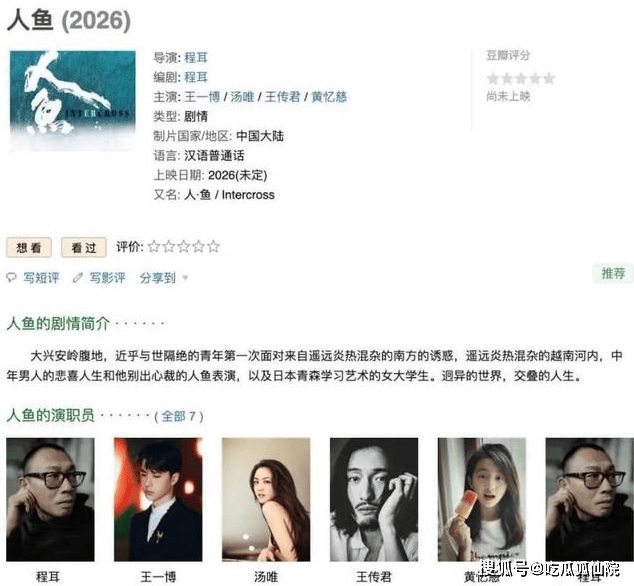Open the 人鱼 Intercross movie poster
Image resolution: width=634 pixels, height=586 pixels.
73,100
